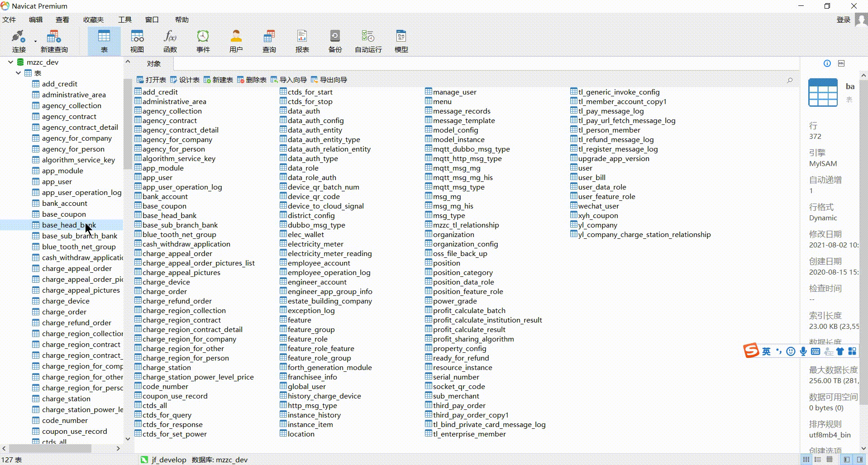Show the DDL panel icon
This screenshot has width=868, height=465.
click(841, 63)
